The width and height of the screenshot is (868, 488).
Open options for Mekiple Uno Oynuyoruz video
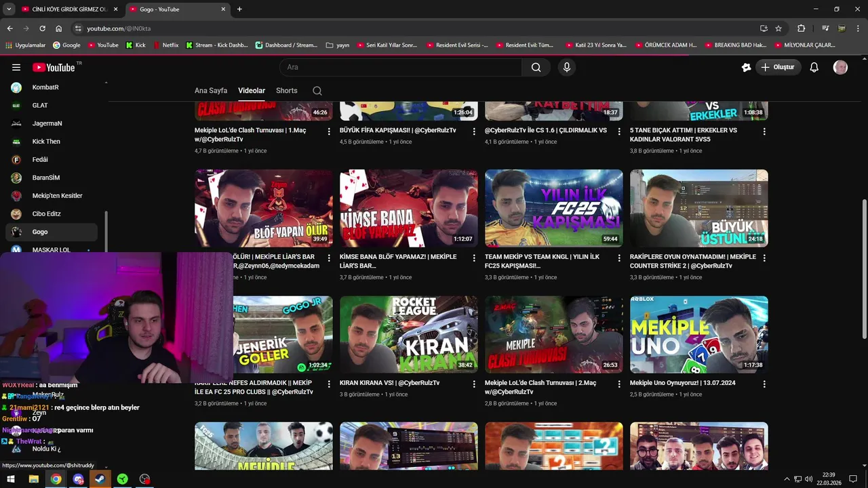point(764,384)
